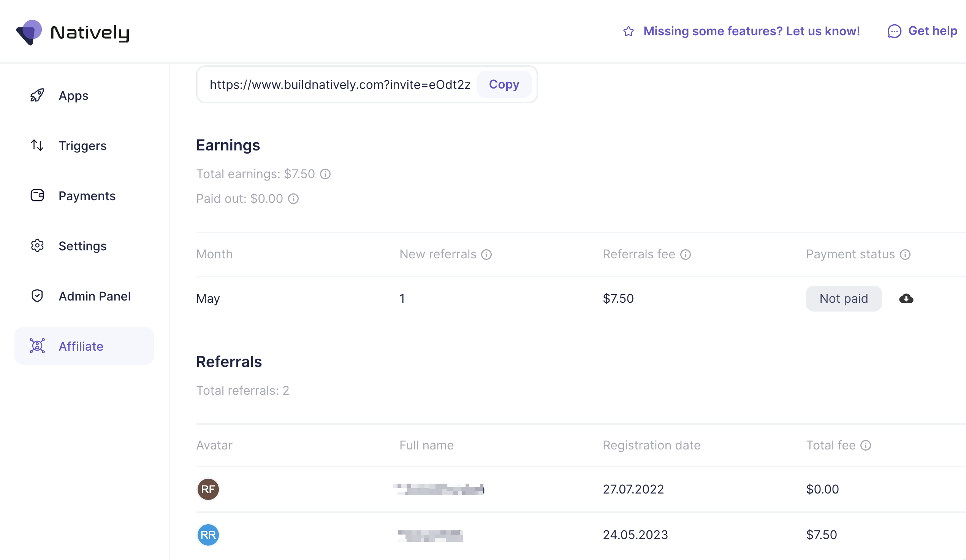966x560 pixels.
Task: Open the Apps section in sidebar
Action: coord(73,95)
